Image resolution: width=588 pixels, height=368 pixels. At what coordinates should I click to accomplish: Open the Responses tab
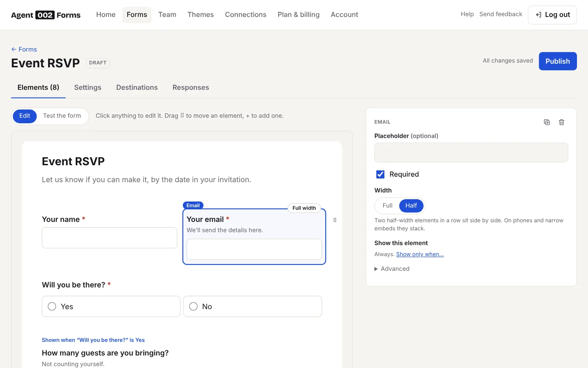[191, 88]
